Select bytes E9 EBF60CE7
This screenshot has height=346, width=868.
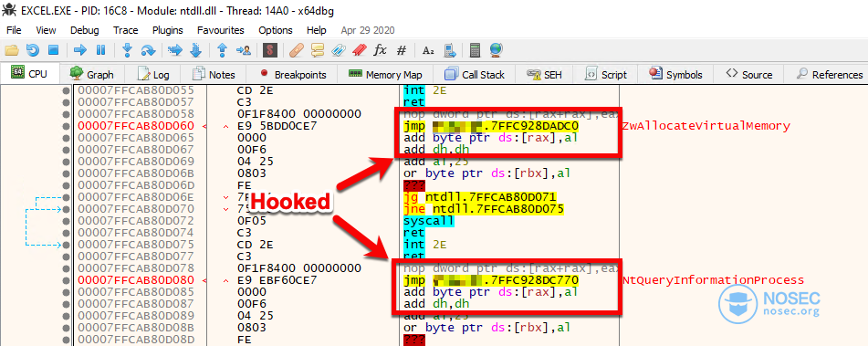(x=277, y=280)
